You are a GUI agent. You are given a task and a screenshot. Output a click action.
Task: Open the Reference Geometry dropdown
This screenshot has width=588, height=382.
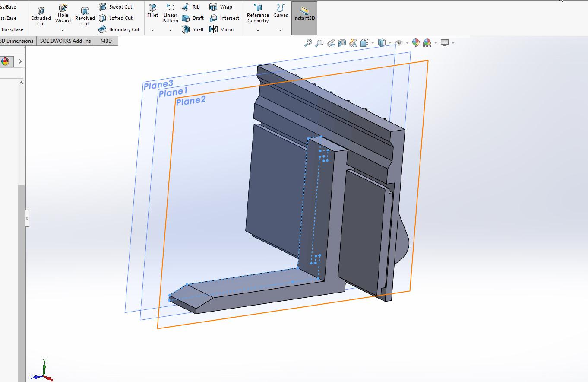pos(258,30)
